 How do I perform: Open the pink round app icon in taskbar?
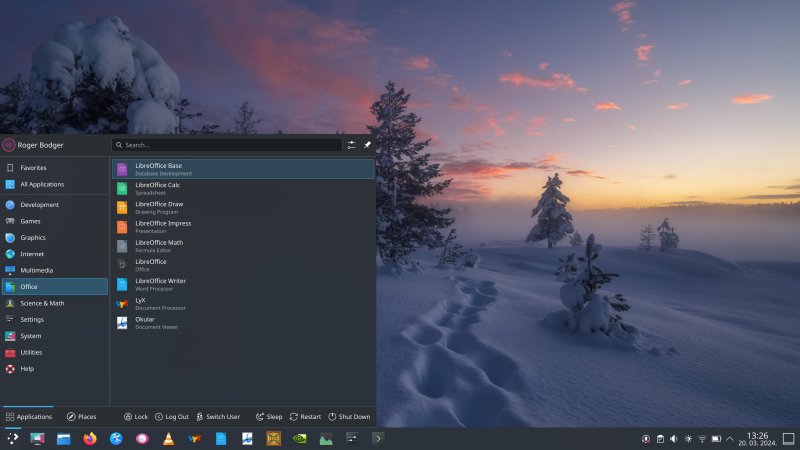tap(142, 439)
